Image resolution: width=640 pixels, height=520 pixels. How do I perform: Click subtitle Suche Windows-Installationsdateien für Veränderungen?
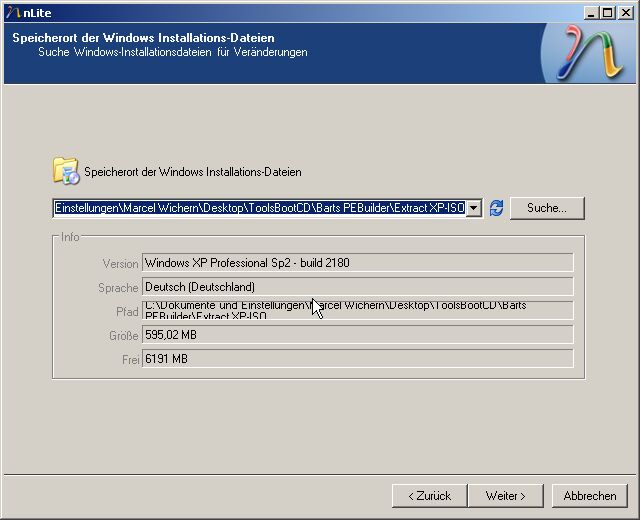click(173, 52)
